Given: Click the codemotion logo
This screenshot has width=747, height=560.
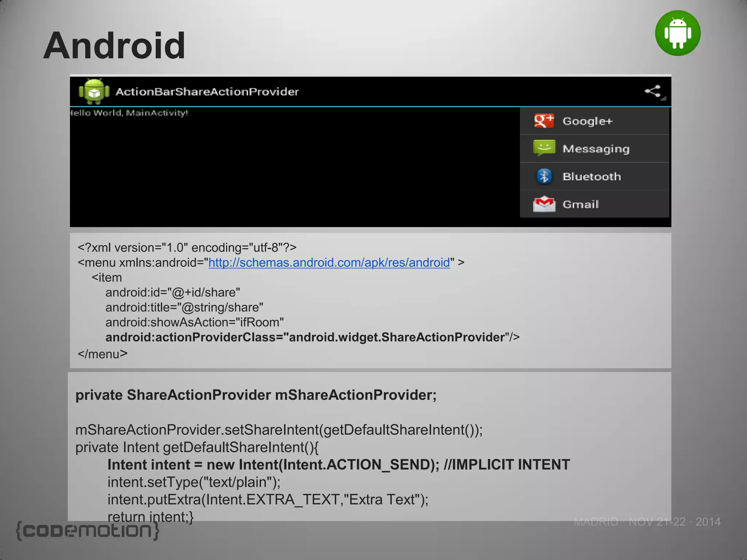Looking at the screenshot, I should tap(88, 530).
